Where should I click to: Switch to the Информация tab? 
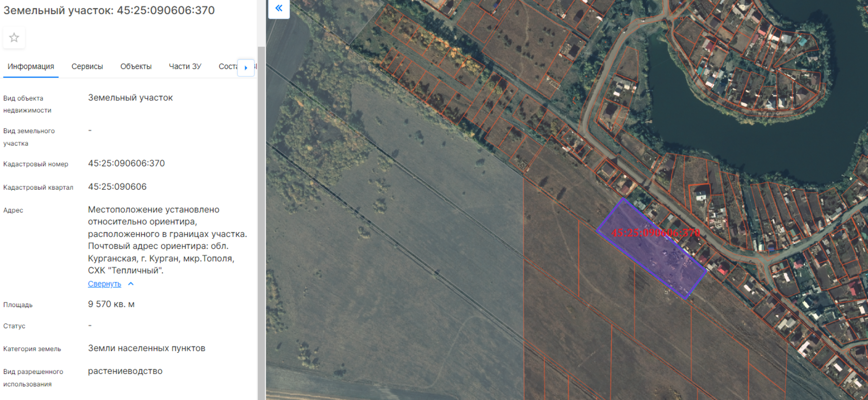click(x=31, y=66)
